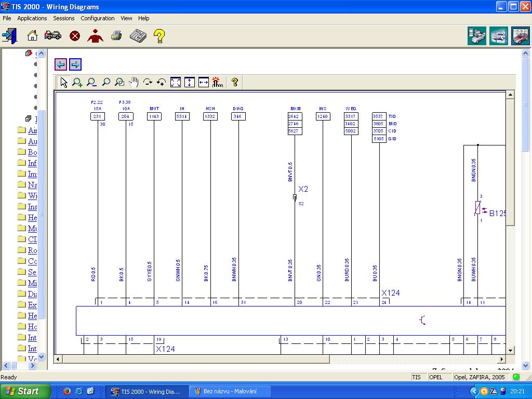Open the newspaper News icon
The image size is (532, 399).
138,36
